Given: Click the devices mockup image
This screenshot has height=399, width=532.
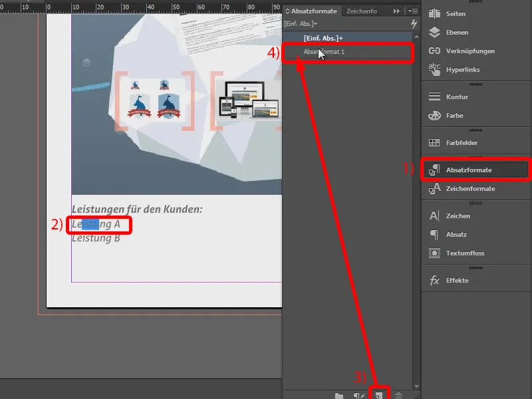Looking at the screenshot, I should (x=249, y=100).
